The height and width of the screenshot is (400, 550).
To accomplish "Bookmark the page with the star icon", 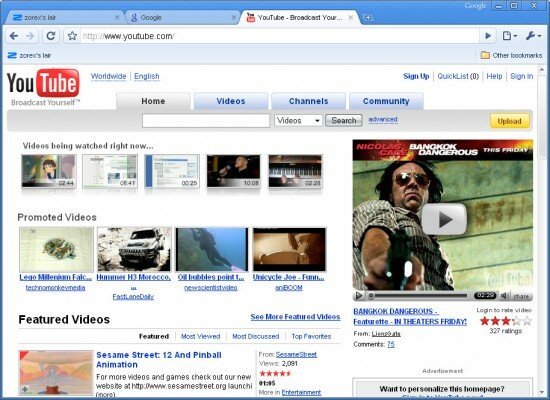I will pos(72,36).
